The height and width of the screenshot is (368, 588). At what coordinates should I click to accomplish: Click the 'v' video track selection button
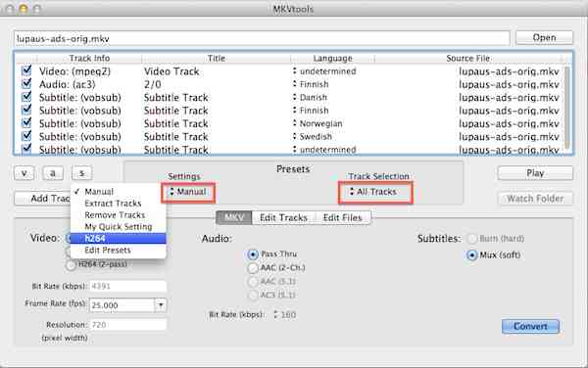point(24,173)
